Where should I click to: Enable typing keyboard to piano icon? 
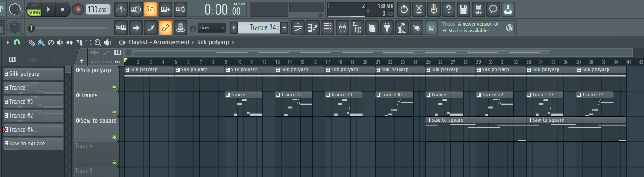(x=121, y=28)
